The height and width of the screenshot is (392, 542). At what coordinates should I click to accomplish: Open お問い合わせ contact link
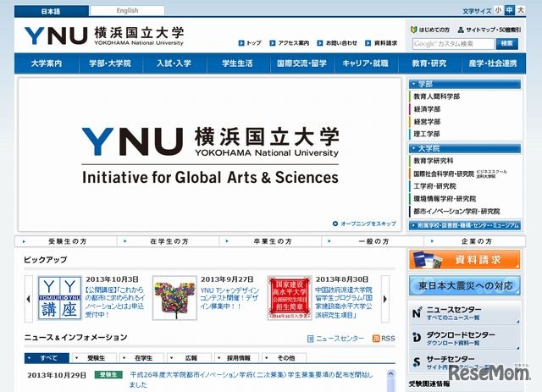pyautogui.click(x=337, y=43)
